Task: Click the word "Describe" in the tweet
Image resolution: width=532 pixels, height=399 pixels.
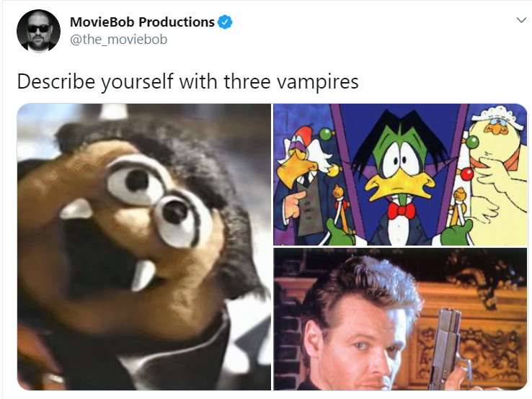Action: (x=56, y=81)
